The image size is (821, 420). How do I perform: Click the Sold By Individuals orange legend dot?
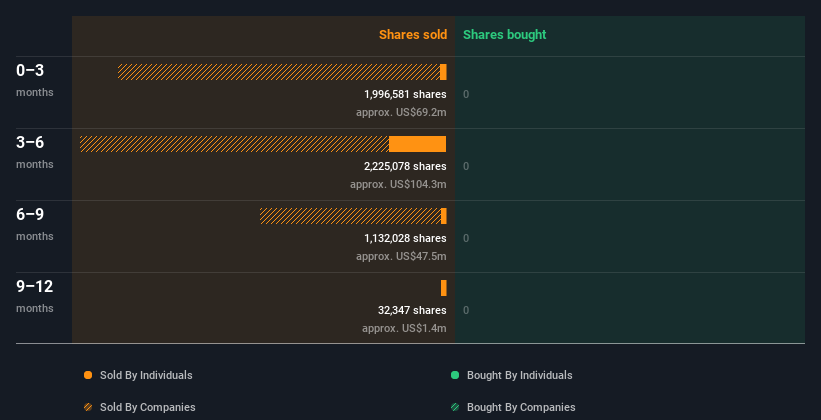coord(88,375)
